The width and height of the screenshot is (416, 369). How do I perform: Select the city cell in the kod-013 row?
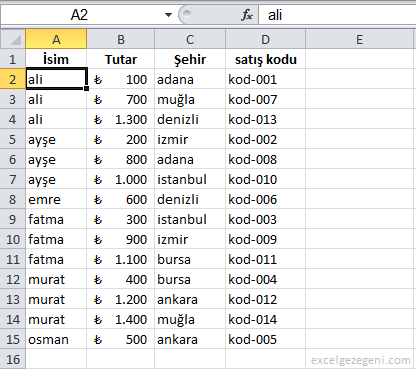tap(190, 119)
